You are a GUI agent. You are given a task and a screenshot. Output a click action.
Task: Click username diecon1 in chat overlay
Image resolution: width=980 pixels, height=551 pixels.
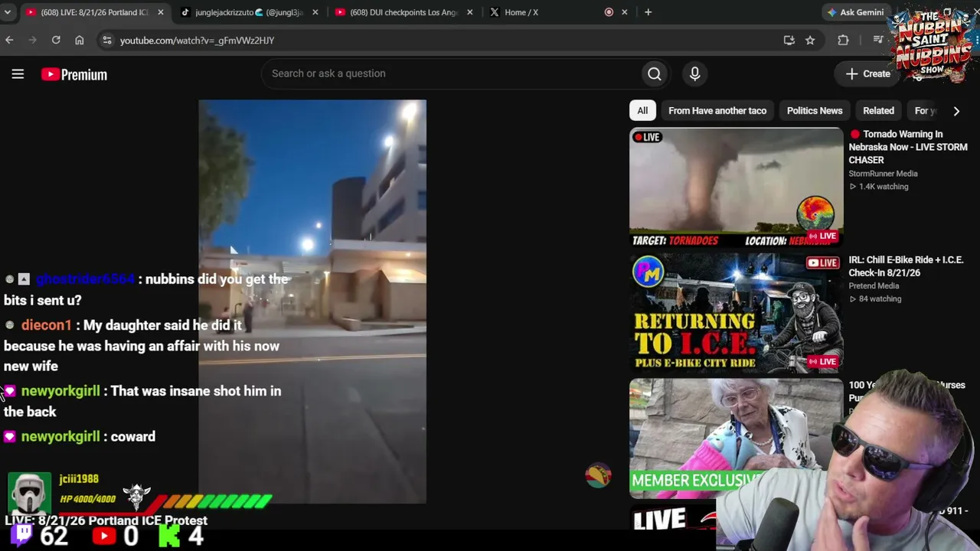click(47, 325)
